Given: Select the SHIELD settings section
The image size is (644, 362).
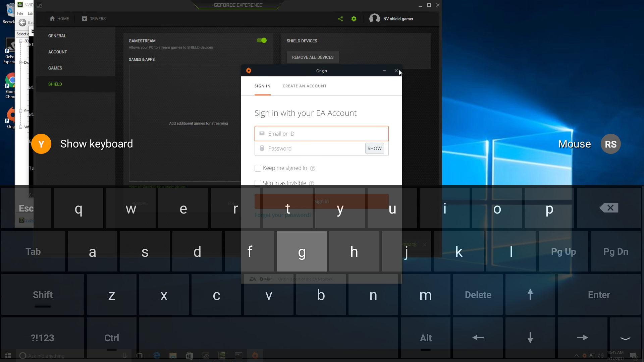Looking at the screenshot, I should coord(55,84).
